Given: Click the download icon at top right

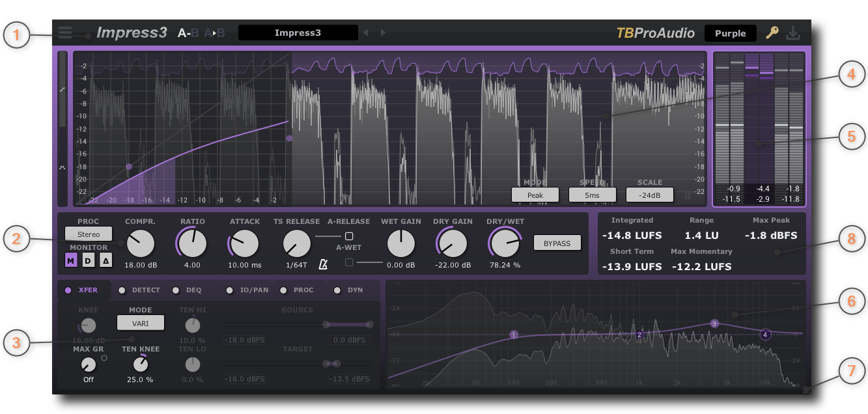Looking at the screenshot, I should (794, 32).
